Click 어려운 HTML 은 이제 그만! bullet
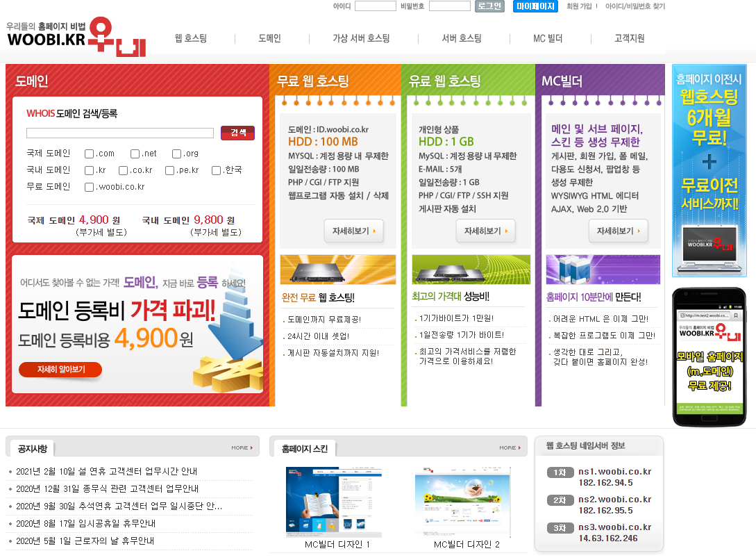Viewport: 756px width, 560px height. [600, 319]
